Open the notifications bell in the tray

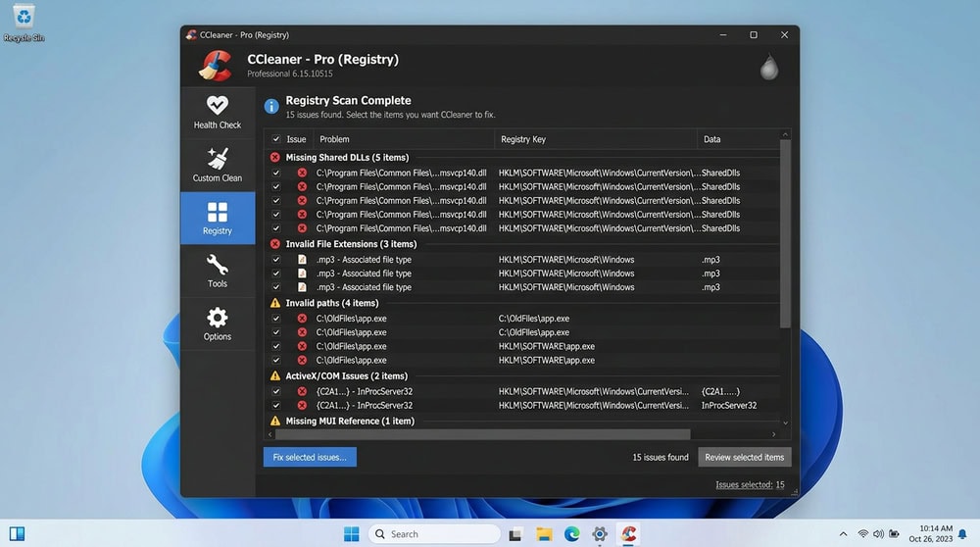(x=962, y=534)
